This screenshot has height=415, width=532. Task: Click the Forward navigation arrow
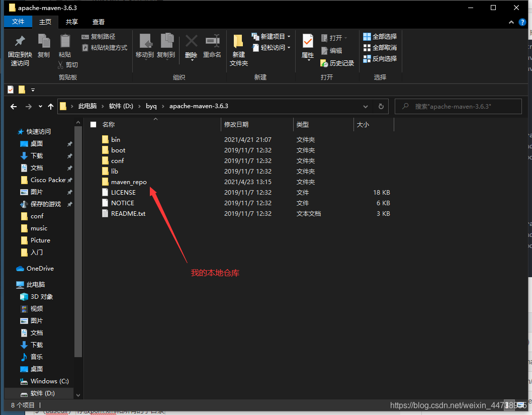(x=29, y=107)
